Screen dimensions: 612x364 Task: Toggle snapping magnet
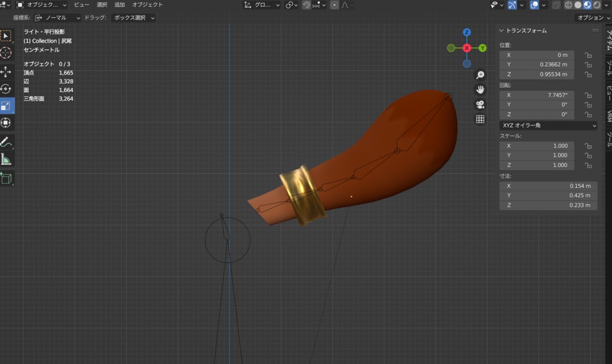[x=307, y=5]
